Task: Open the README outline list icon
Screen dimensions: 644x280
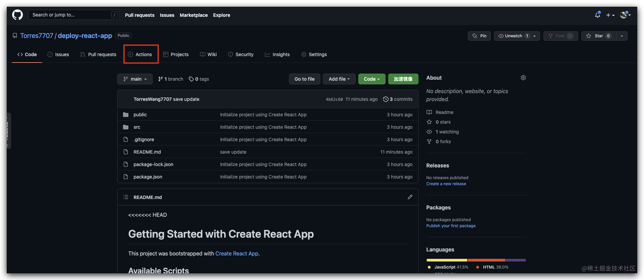Action: [126, 197]
